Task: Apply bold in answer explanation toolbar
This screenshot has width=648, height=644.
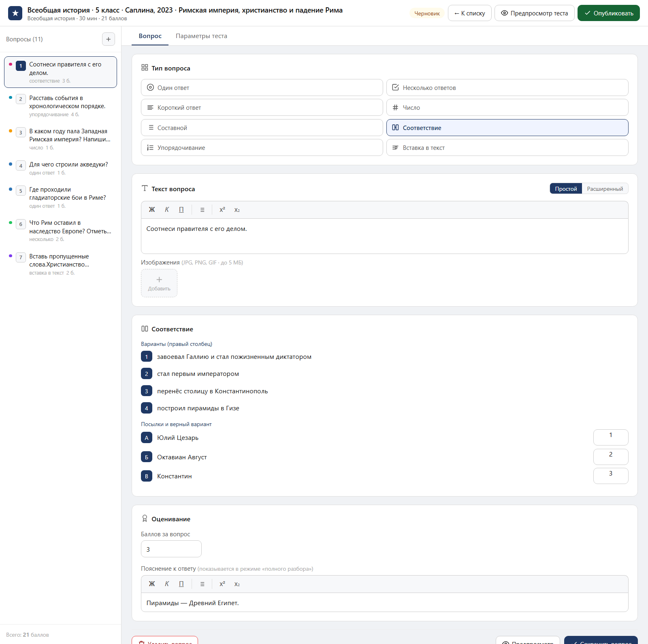Action: coord(152,584)
